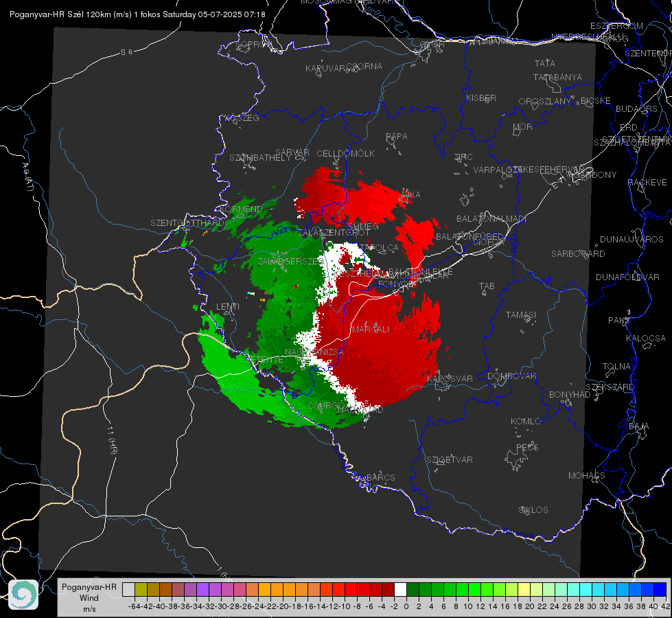672x618 pixels.
Task: Click the KISBER city label
Action: [481, 98]
